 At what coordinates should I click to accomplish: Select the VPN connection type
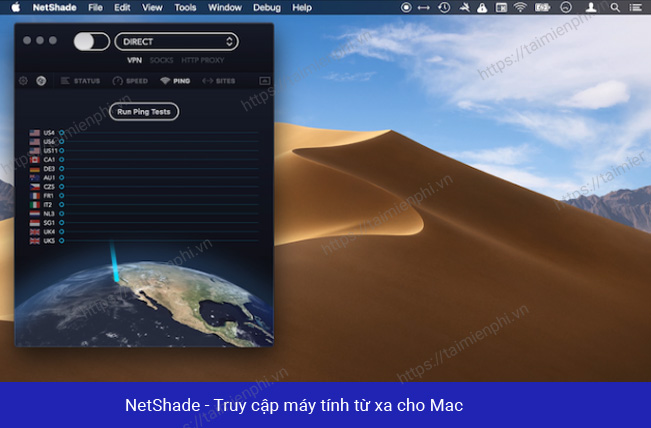tap(134, 60)
